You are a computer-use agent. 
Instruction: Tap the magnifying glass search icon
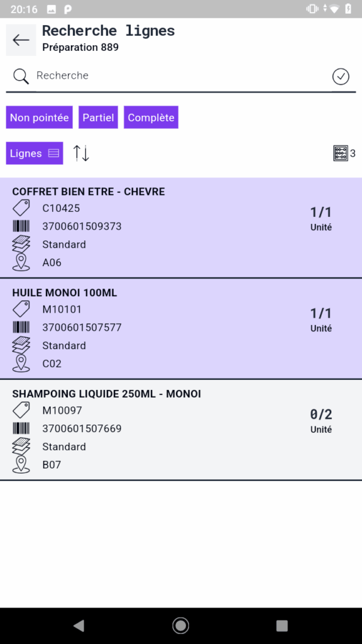pos(21,76)
